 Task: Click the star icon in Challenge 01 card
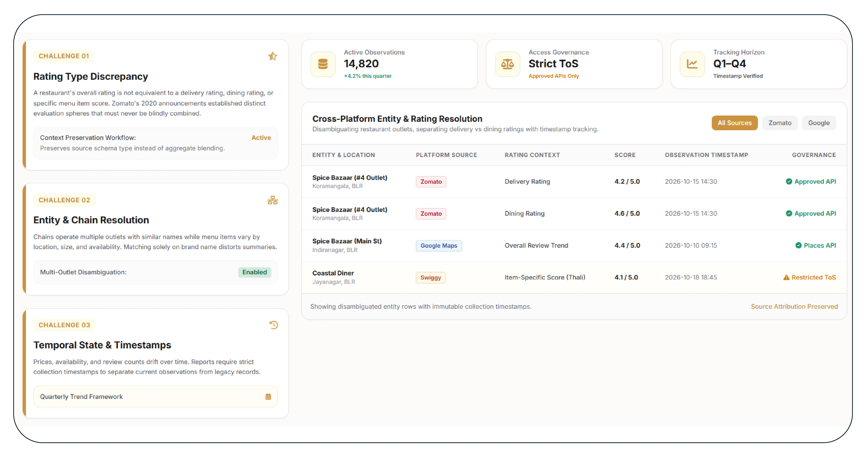273,56
